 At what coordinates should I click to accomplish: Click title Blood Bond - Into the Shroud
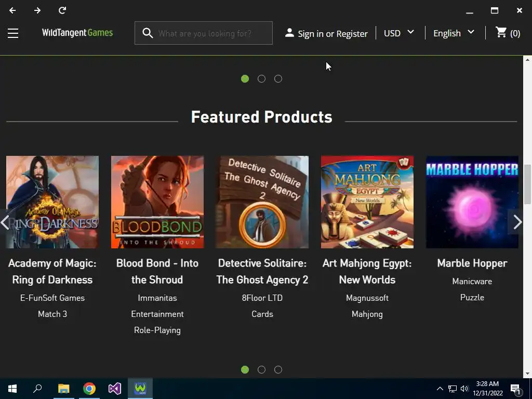click(157, 271)
